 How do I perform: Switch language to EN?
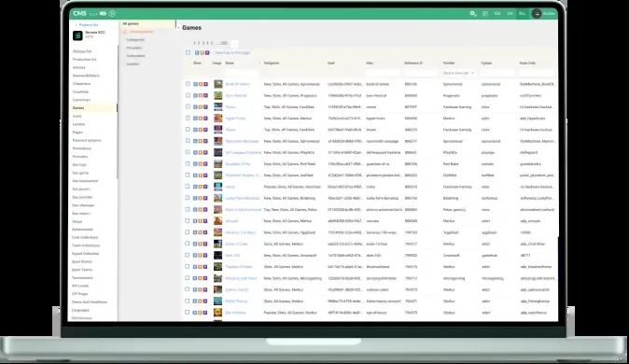pos(497,14)
